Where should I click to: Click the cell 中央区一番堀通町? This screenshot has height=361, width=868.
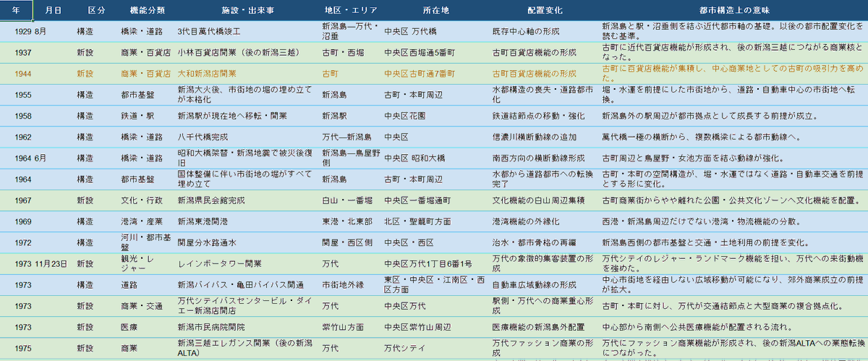click(x=435, y=200)
